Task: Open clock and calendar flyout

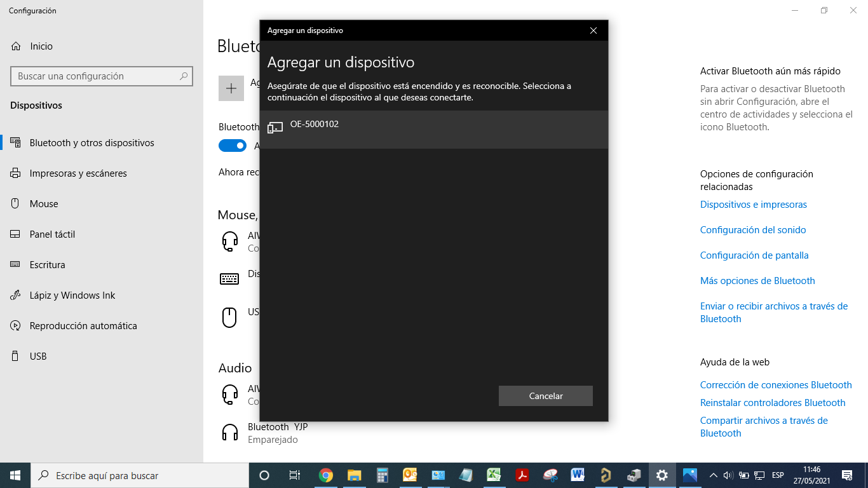Action: point(811,475)
